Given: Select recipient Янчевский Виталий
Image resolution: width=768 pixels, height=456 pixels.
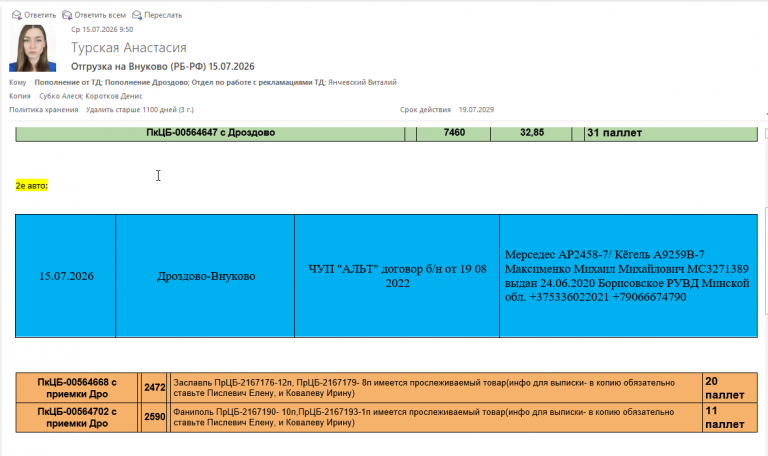Looking at the screenshot, I should (x=362, y=82).
